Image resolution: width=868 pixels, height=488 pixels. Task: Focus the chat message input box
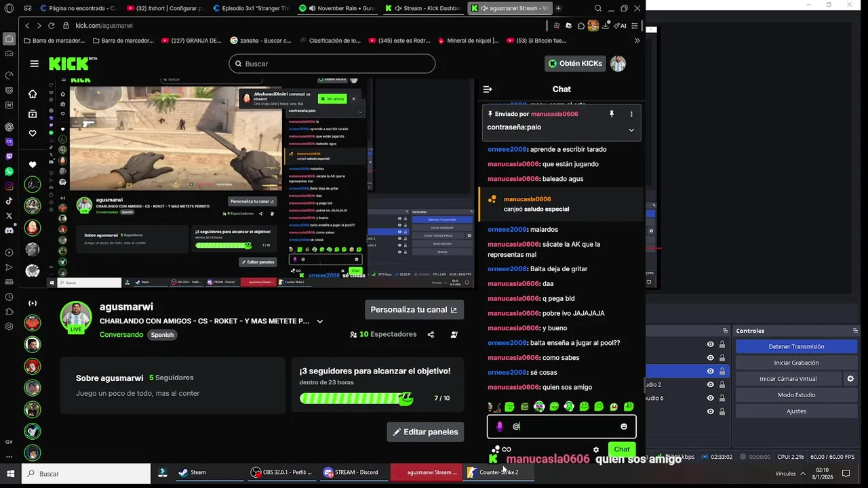pos(561,426)
